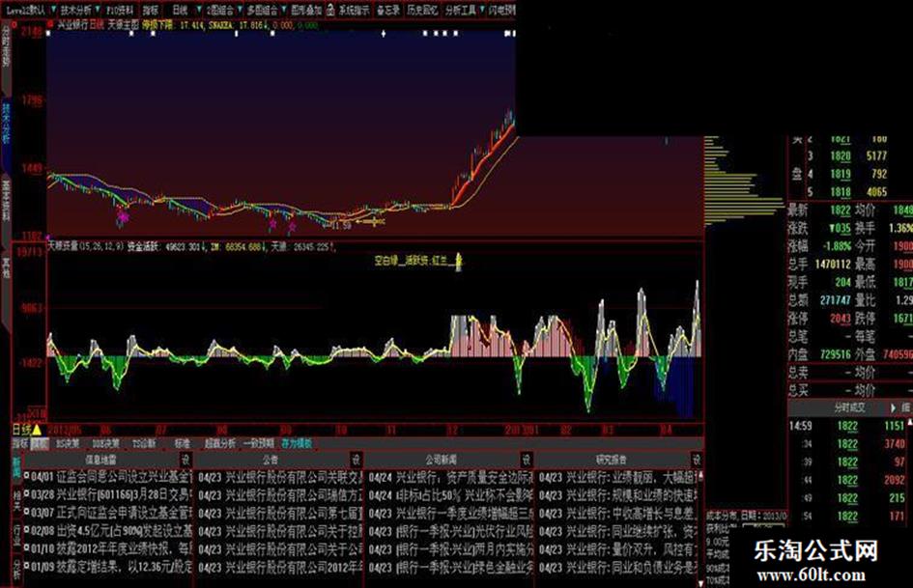Image resolution: width=913 pixels, height=588 pixels.
Task: Open the 技术分析 toolbar item
Action: click(x=75, y=10)
